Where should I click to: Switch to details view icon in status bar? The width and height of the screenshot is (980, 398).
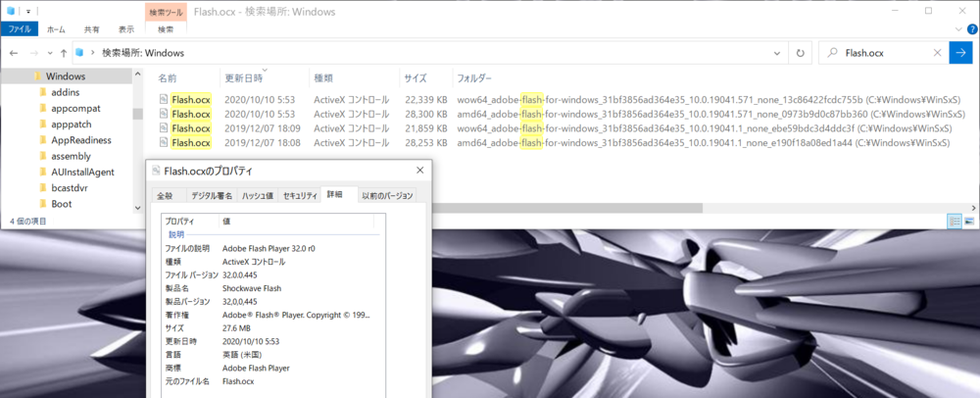pos(955,222)
